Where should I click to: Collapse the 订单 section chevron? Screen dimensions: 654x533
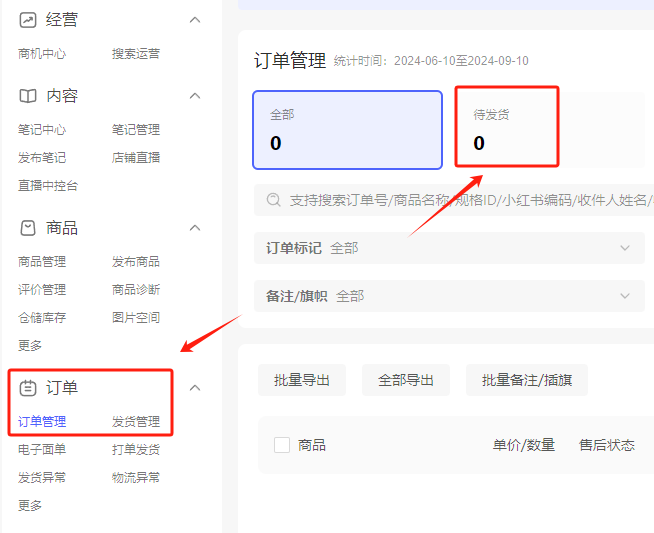coord(195,388)
